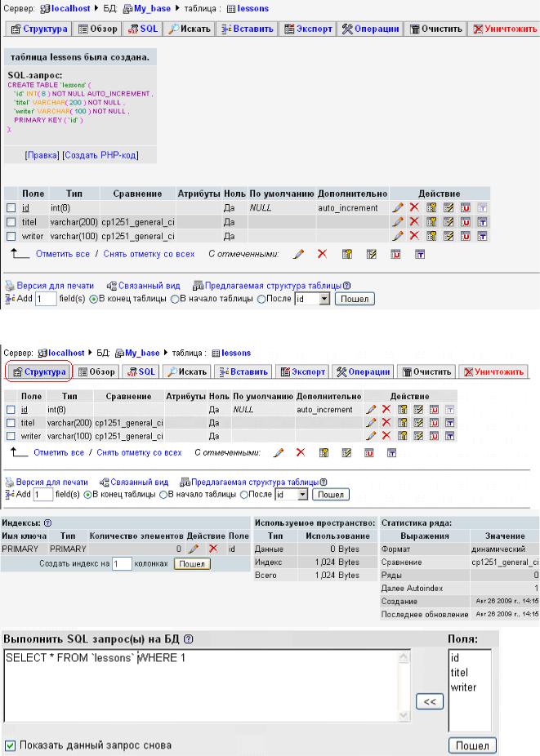Click the Add field(s) count box in upper view
Image resolution: width=540 pixels, height=756 pixels.
coord(46,299)
